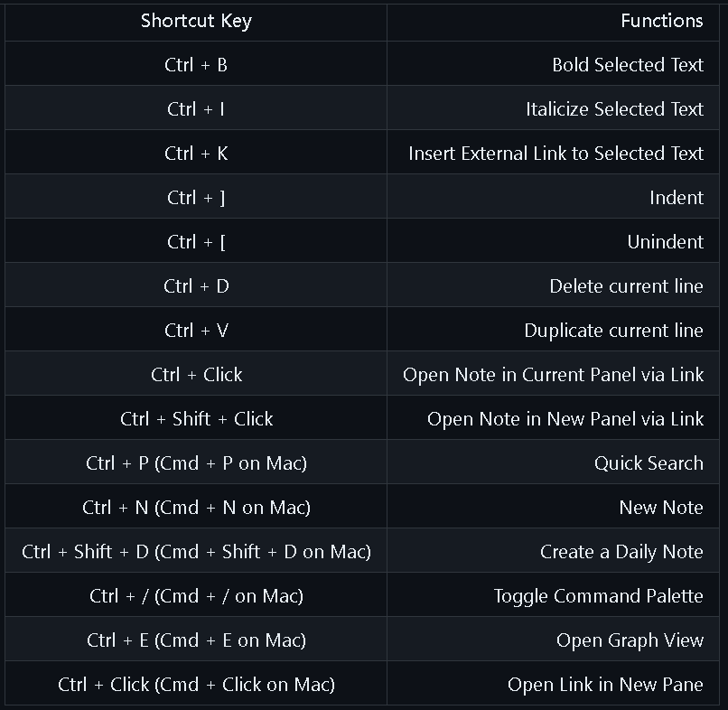Click the Open Graph View cell
This screenshot has height=710, width=728.
coord(553,640)
